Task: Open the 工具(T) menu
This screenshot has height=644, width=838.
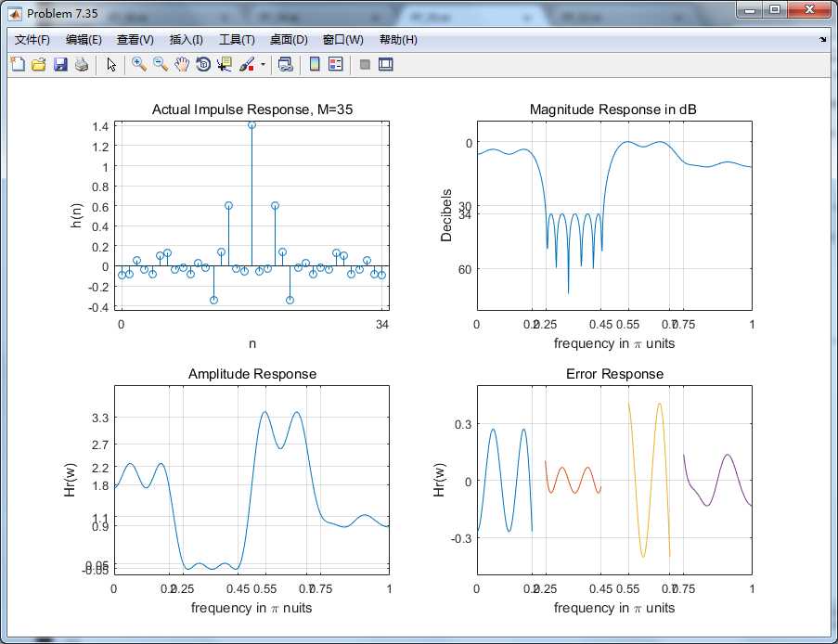Action: 237,40
